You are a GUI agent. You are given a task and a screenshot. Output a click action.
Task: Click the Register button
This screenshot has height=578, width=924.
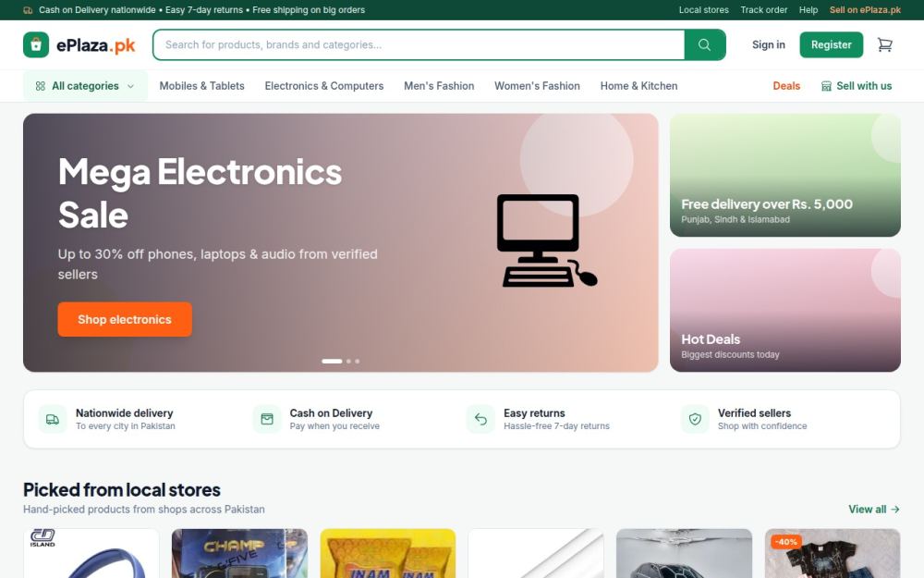click(831, 44)
